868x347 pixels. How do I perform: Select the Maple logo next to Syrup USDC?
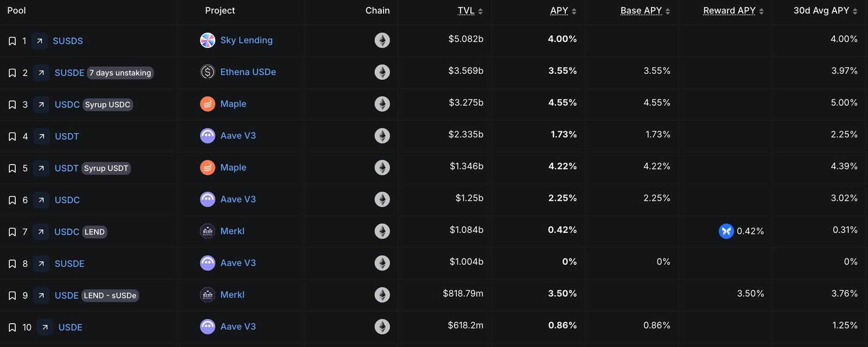click(x=207, y=104)
